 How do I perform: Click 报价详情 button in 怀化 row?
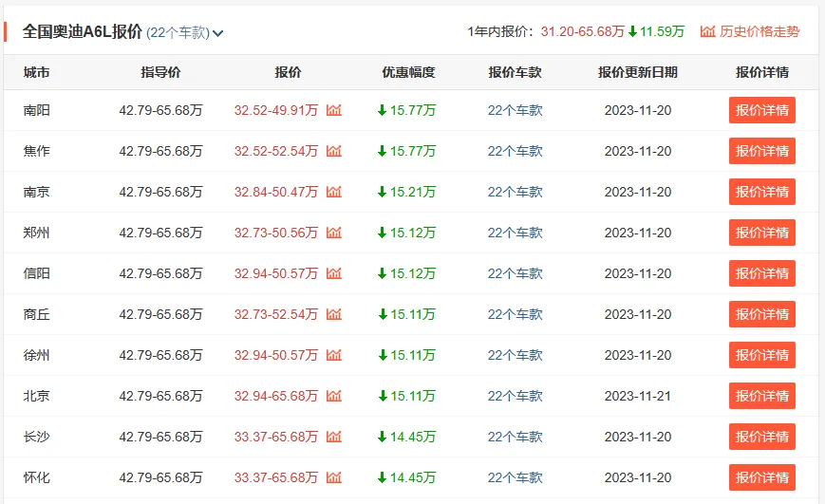coord(761,477)
